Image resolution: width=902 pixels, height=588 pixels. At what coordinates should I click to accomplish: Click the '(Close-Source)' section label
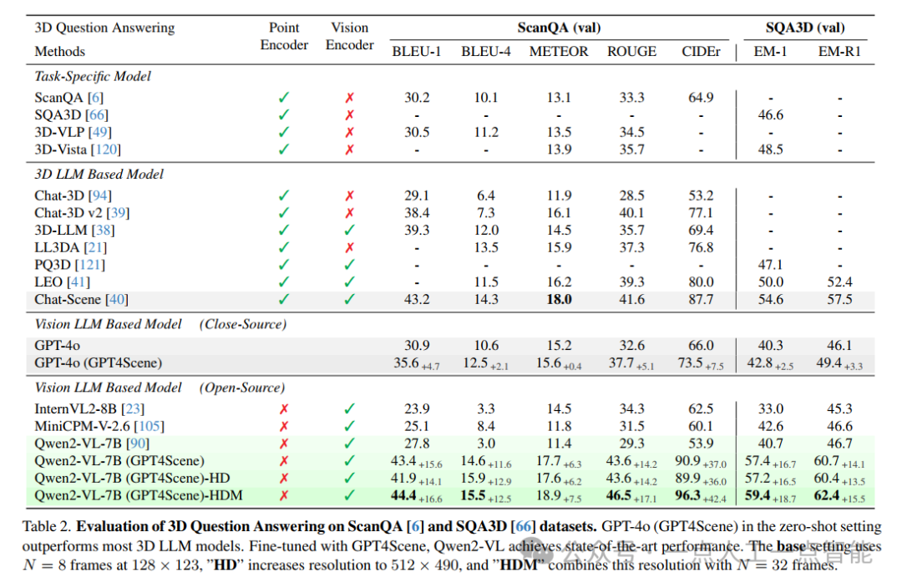coord(243,324)
